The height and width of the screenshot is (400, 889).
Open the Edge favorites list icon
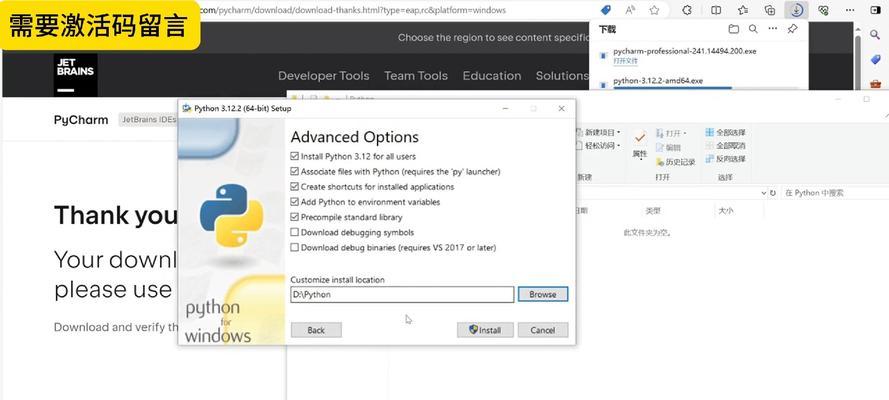[x=743, y=10]
